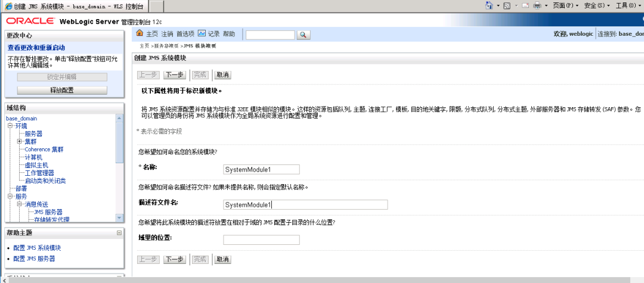This screenshot has width=644, height=283.
Task: Click the 记录 toolbar link
Action: pos(213,34)
